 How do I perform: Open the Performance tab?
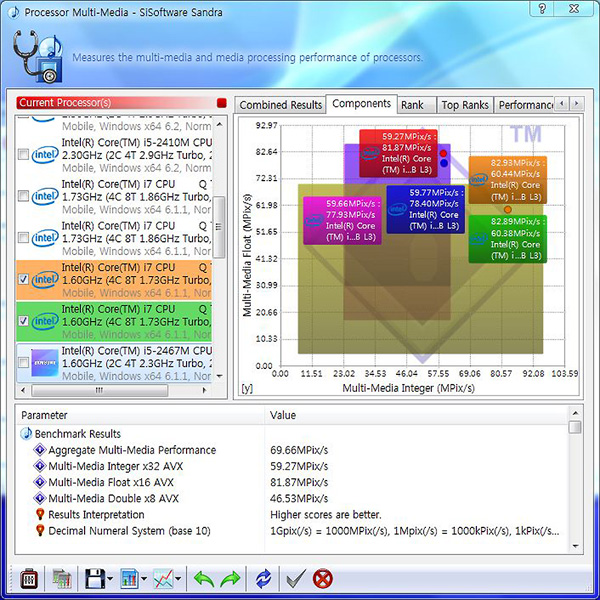[524, 105]
